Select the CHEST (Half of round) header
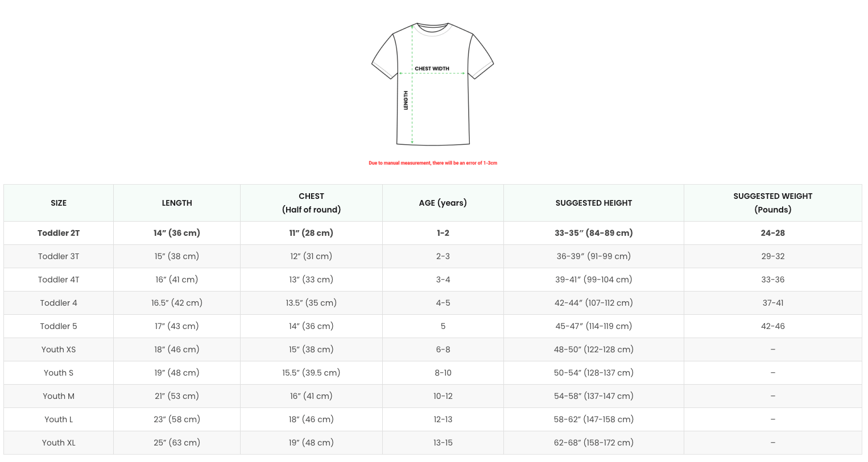This screenshot has height=462, width=868. click(x=311, y=203)
